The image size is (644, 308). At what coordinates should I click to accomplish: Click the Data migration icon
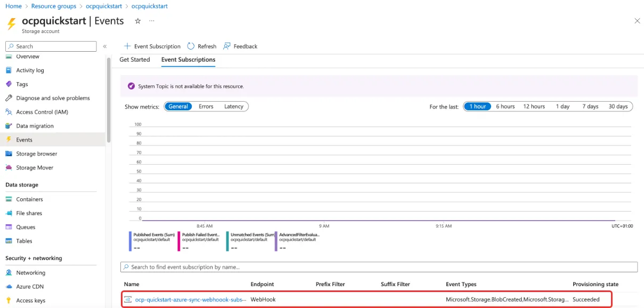coord(9,126)
